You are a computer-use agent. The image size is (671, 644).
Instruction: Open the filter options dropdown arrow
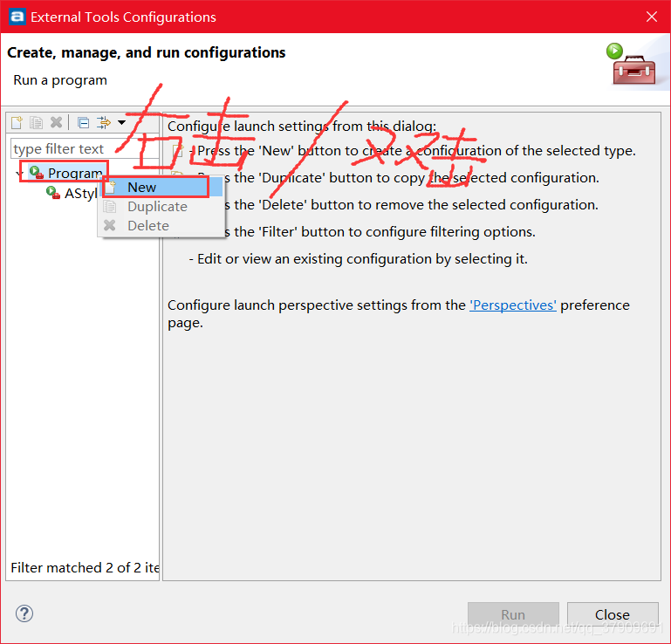point(122,123)
